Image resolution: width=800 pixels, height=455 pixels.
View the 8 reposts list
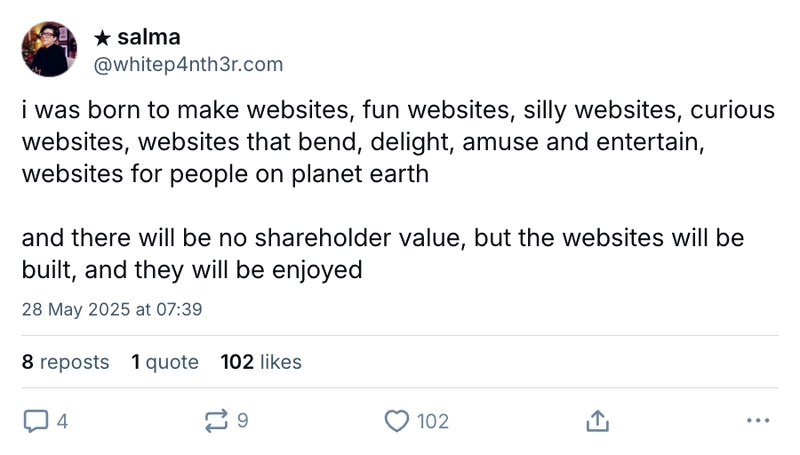tap(66, 362)
